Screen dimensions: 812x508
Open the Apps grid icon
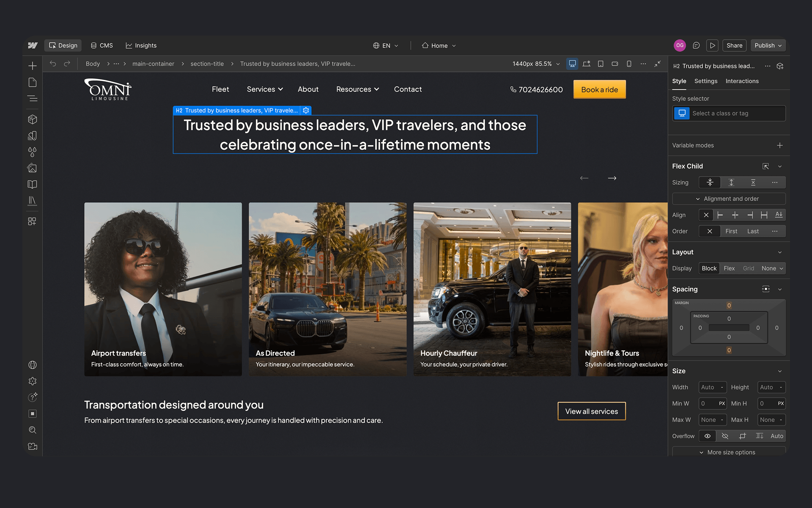point(33,221)
